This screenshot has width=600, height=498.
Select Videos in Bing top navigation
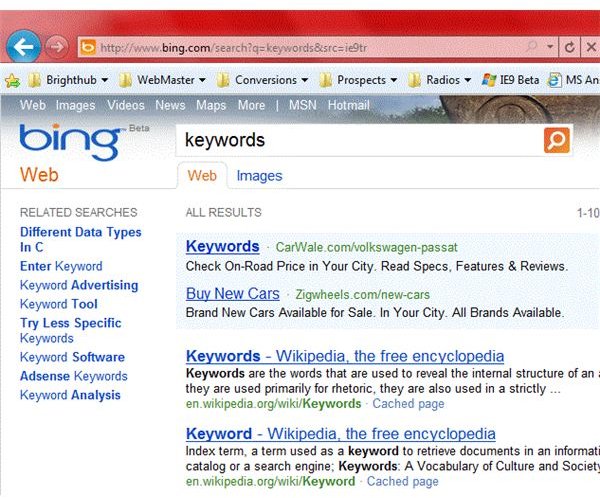(x=126, y=105)
